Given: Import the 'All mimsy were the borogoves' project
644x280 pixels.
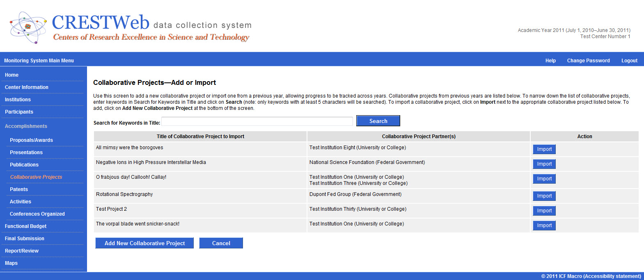Looking at the screenshot, I should [544, 149].
